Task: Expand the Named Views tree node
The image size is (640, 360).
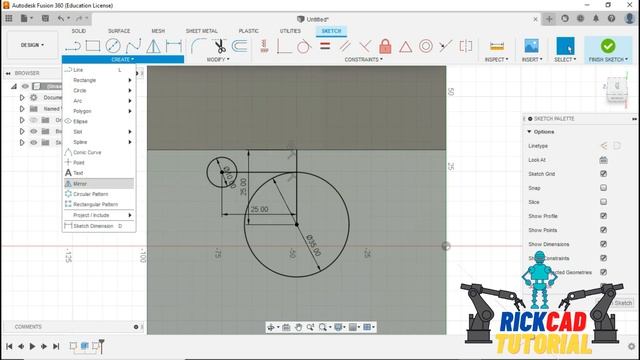Action: pos(22,109)
